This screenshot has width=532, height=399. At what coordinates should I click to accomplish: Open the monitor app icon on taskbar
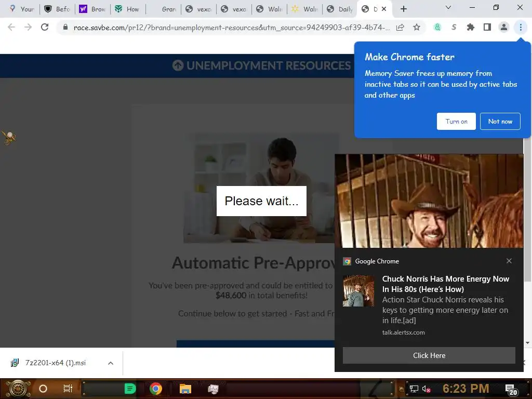coord(214,389)
